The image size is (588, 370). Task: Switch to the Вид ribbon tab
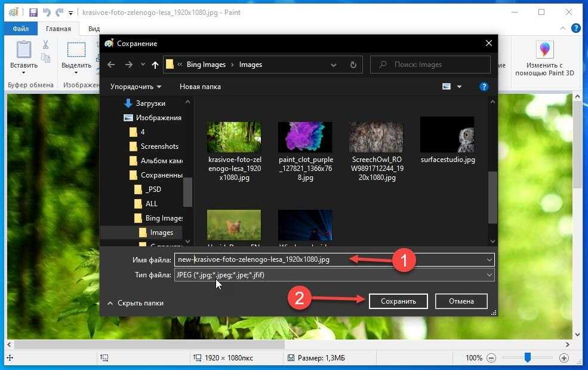point(94,29)
